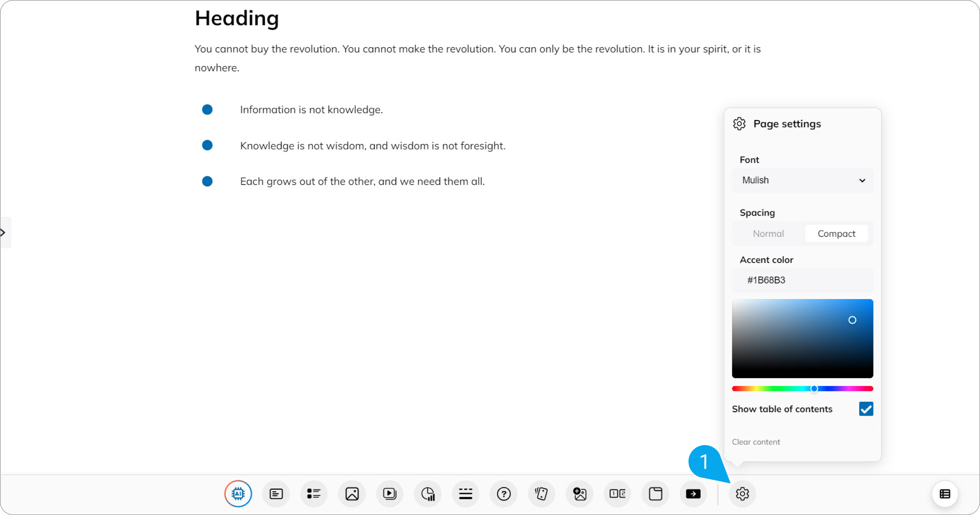Insert a flashcards block
980x515 pixels.
click(x=542, y=494)
